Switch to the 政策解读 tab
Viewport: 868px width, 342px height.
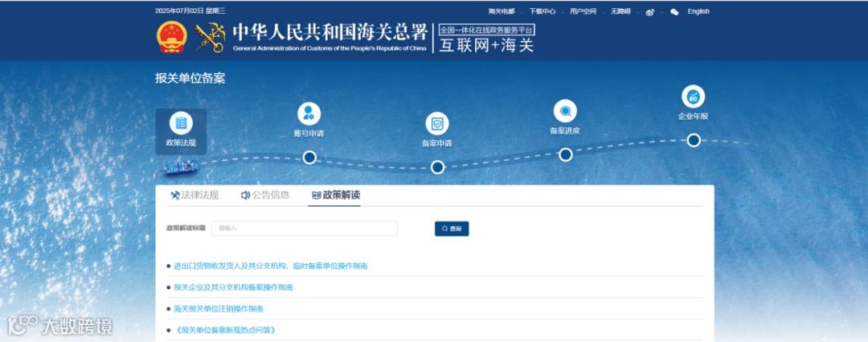click(x=336, y=195)
